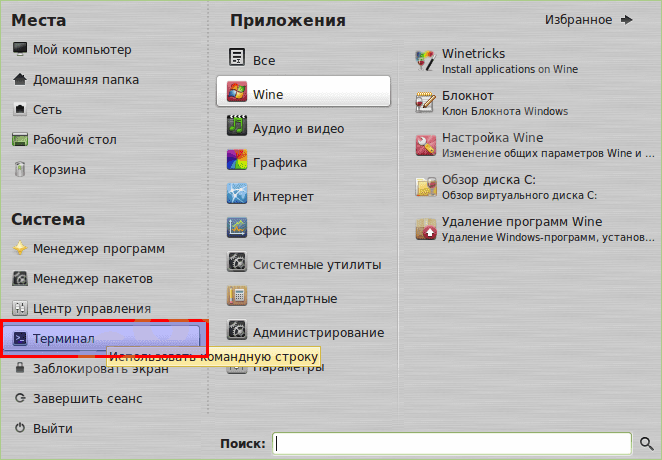The width and height of the screenshot is (662, 460).
Task: Click the Администрирование label
Action: [318, 333]
